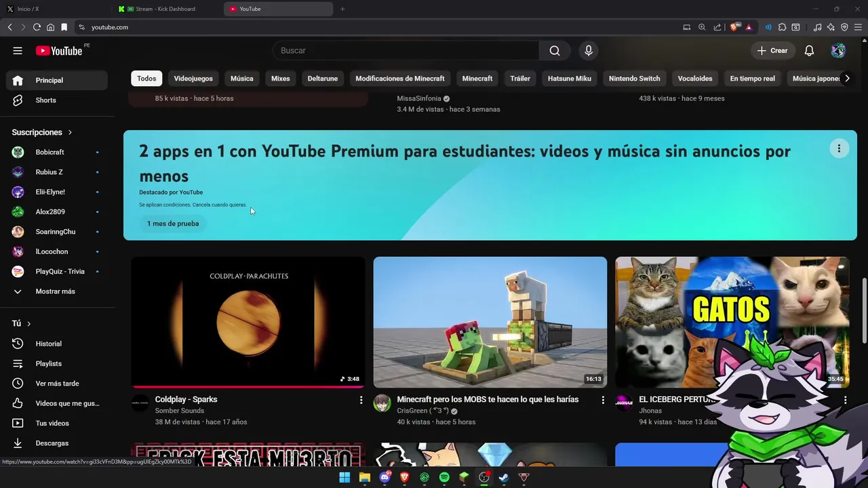Image resolution: width=868 pixels, height=488 pixels.
Task: Click the YouTube logo
Action: point(59,51)
